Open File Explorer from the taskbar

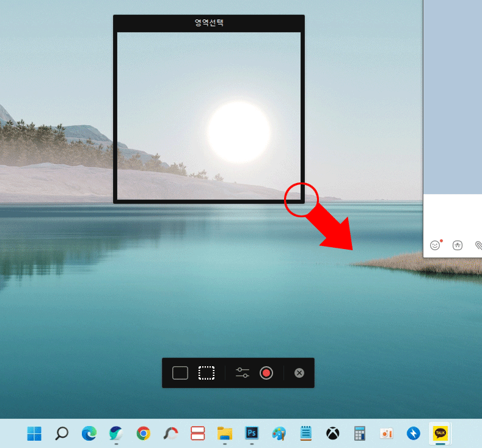coord(225,433)
